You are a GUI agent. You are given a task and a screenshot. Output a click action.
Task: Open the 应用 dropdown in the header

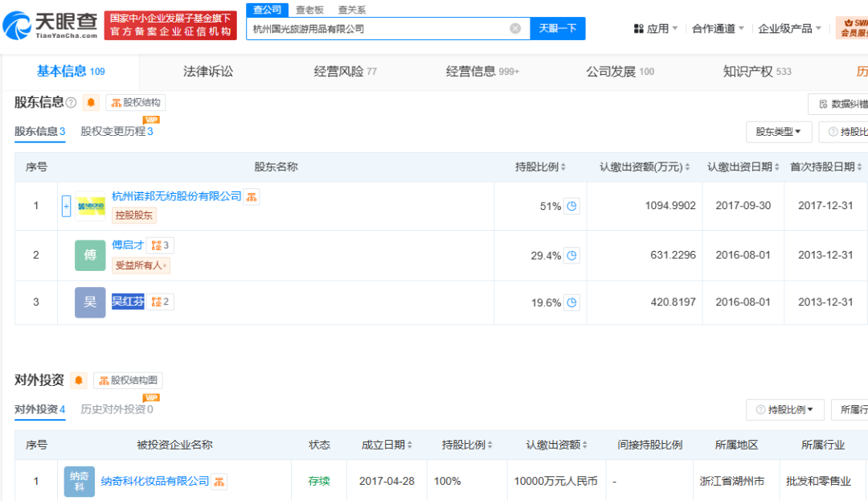tap(655, 27)
